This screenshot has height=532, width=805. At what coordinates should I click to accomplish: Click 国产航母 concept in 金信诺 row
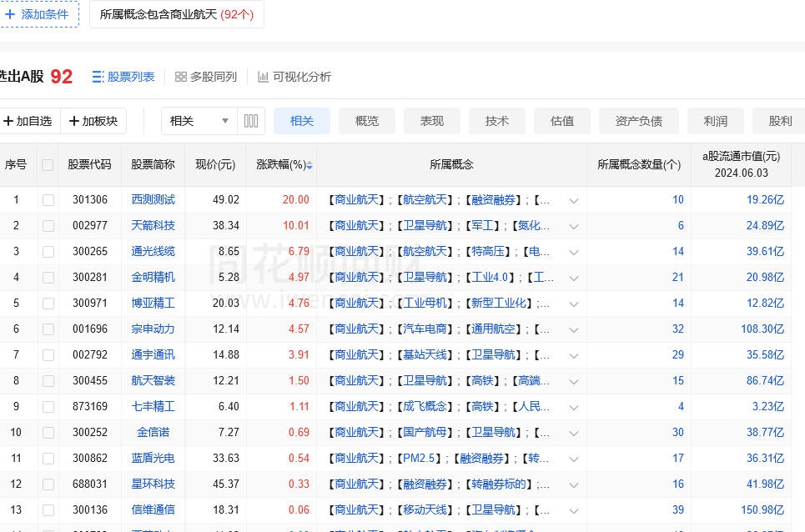click(425, 432)
